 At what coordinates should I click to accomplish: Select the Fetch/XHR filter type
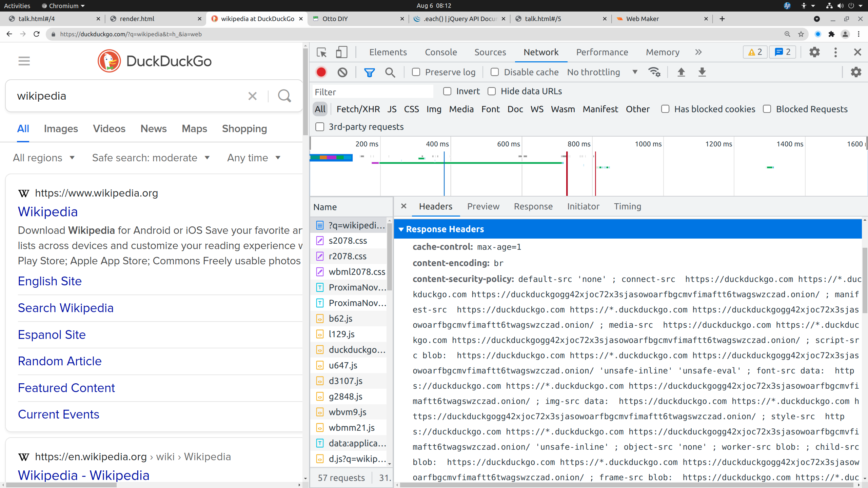click(358, 109)
